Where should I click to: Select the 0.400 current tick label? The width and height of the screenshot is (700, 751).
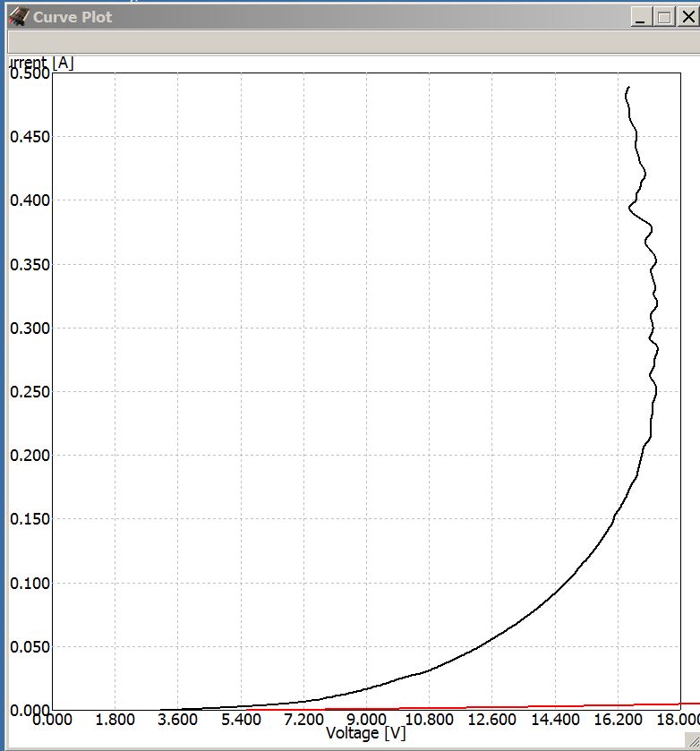[28, 201]
